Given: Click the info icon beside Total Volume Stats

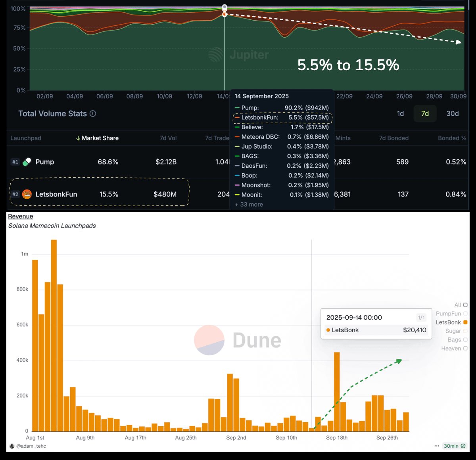Looking at the screenshot, I should tap(93, 114).
